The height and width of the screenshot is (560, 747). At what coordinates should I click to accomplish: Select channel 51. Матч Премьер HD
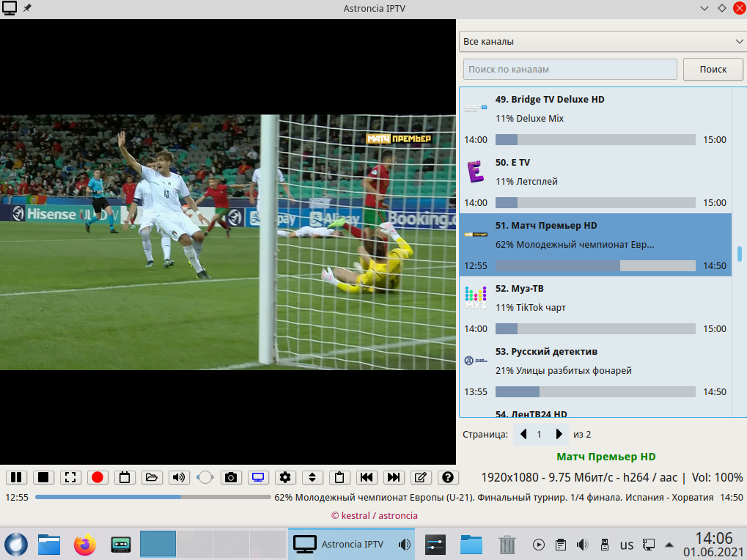click(595, 245)
